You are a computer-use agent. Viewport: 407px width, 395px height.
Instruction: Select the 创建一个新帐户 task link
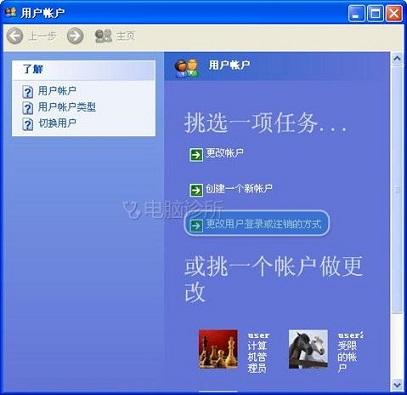(239, 189)
